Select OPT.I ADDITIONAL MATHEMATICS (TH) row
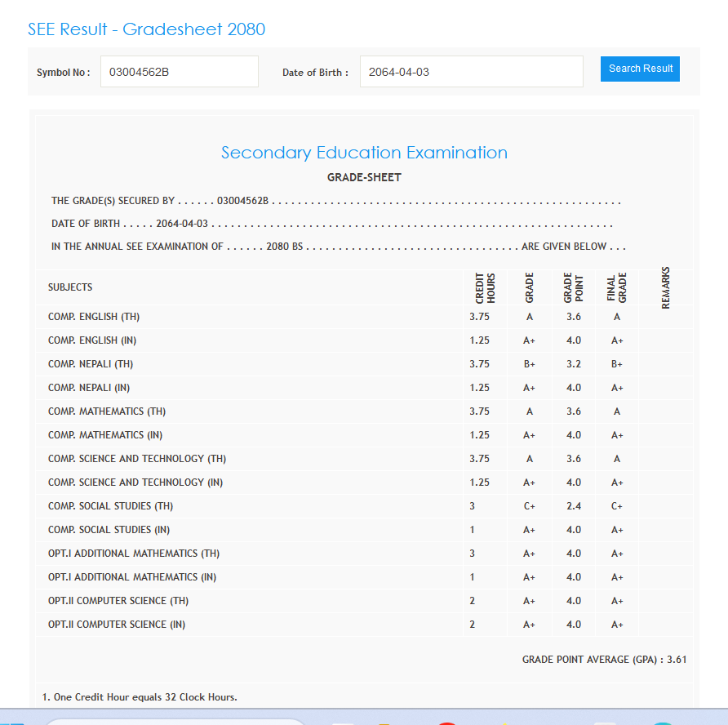Image resolution: width=728 pixels, height=725 pixels. coord(134,554)
